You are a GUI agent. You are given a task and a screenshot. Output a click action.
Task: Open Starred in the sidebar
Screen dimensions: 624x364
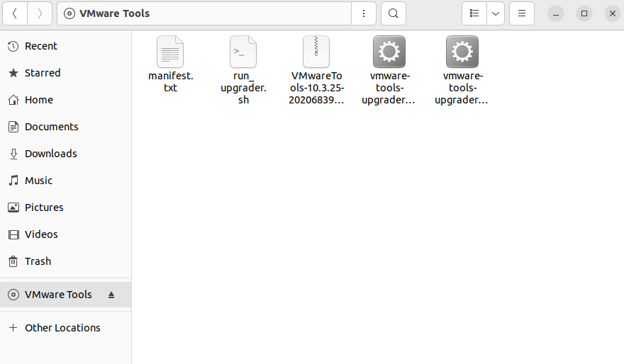coord(66,73)
